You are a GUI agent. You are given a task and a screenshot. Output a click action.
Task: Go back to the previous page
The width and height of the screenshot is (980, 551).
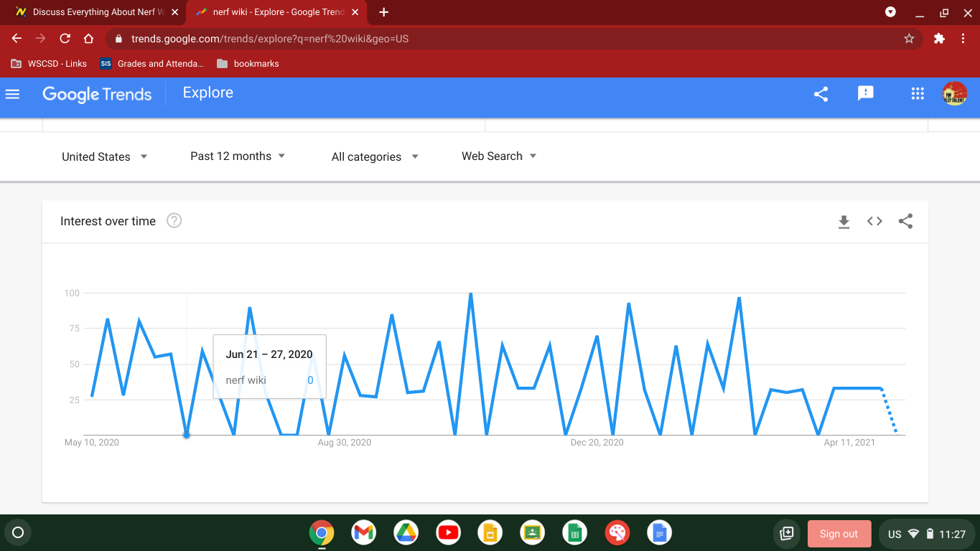click(17, 39)
